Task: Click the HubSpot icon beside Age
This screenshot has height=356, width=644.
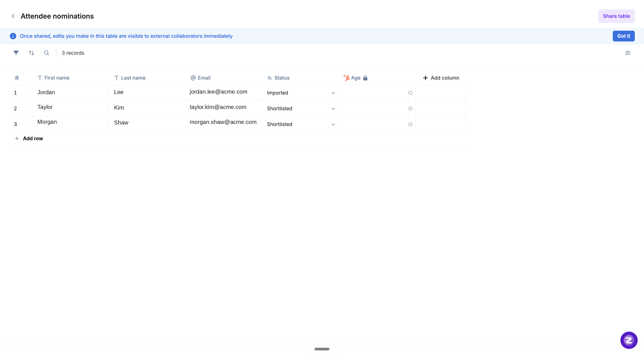Action: pos(346,78)
